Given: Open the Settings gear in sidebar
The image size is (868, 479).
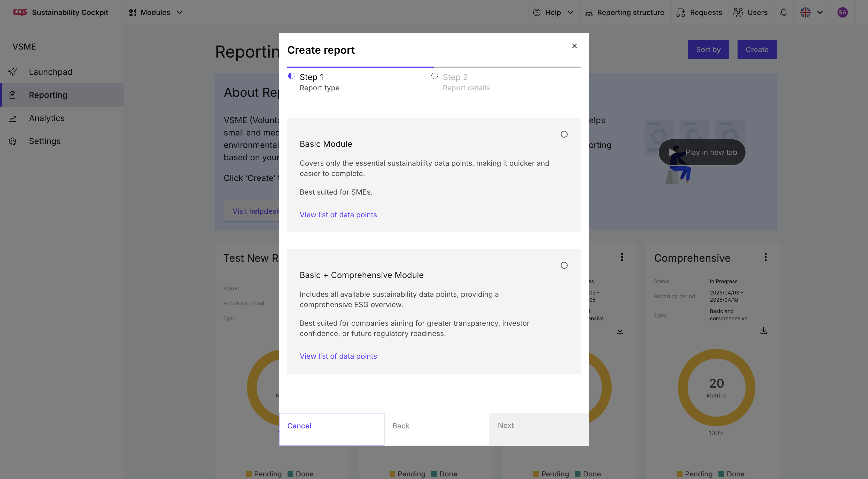Looking at the screenshot, I should coord(12,141).
